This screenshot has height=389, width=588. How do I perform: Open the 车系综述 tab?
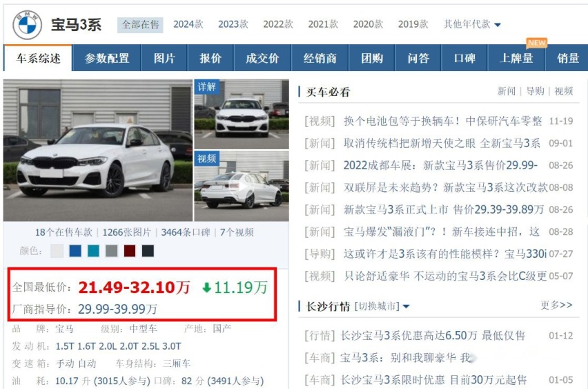pyautogui.click(x=38, y=58)
